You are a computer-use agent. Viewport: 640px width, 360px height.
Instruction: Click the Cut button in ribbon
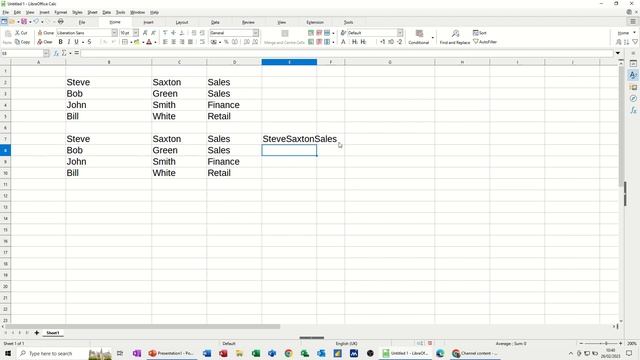pos(21,33)
